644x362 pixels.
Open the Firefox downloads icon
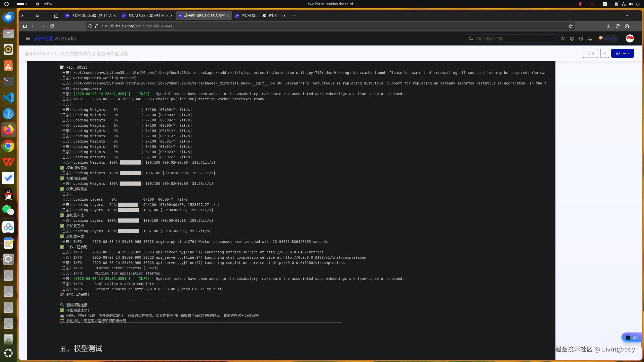pyautogui.click(x=609, y=26)
